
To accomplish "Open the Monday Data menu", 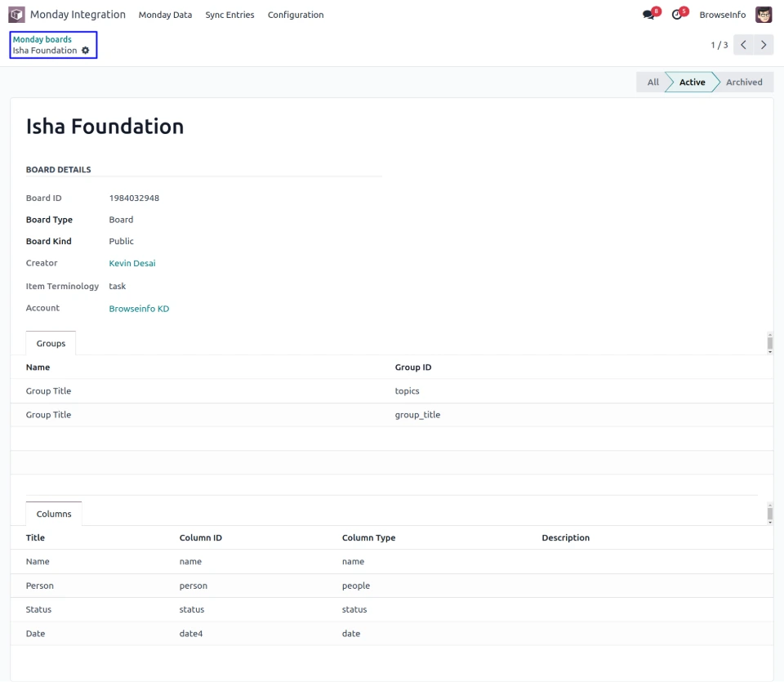I will [165, 15].
